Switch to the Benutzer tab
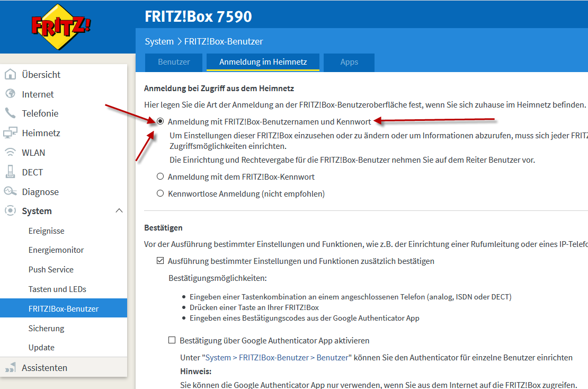Viewport: 588px width, 389px height. [x=174, y=62]
